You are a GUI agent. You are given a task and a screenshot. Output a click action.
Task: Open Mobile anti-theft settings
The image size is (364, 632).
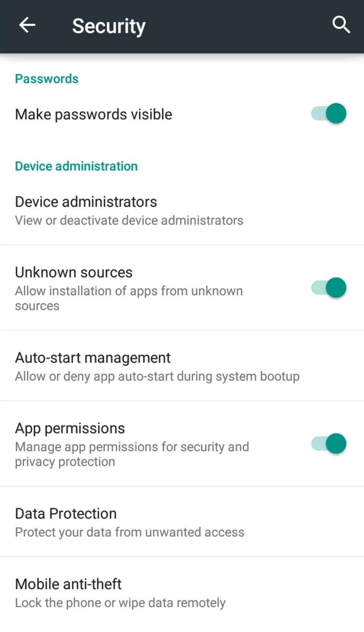point(67,583)
